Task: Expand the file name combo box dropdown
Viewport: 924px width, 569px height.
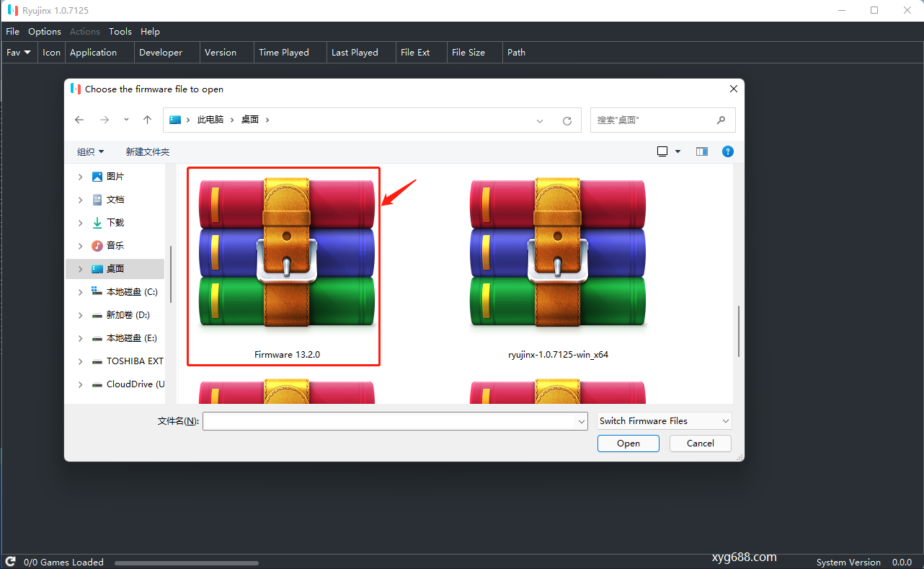Action: [x=581, y=420]
